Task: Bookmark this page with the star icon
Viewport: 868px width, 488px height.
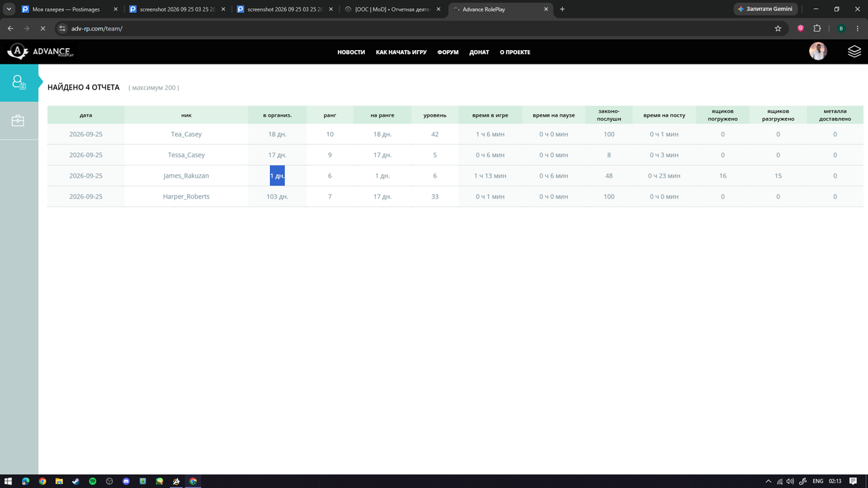Action: tap(778, 28)
